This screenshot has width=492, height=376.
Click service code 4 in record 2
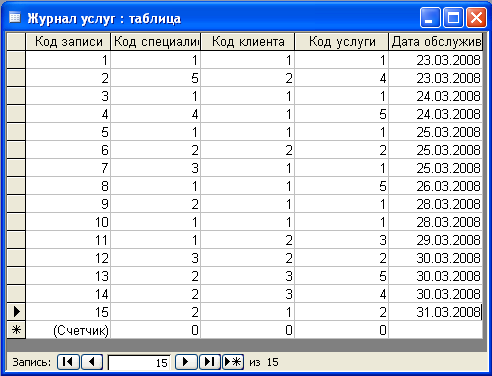[x=342, y=78]
